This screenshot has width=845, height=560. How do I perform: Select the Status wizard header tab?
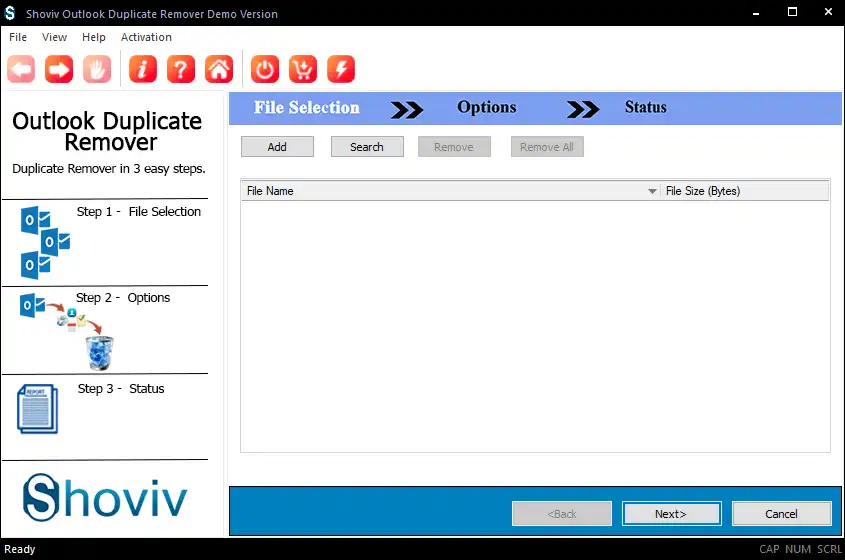click(x=646, y=107)
